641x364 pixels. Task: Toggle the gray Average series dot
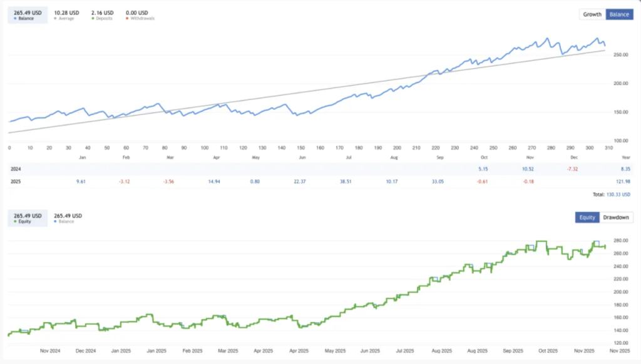[56, 19]
